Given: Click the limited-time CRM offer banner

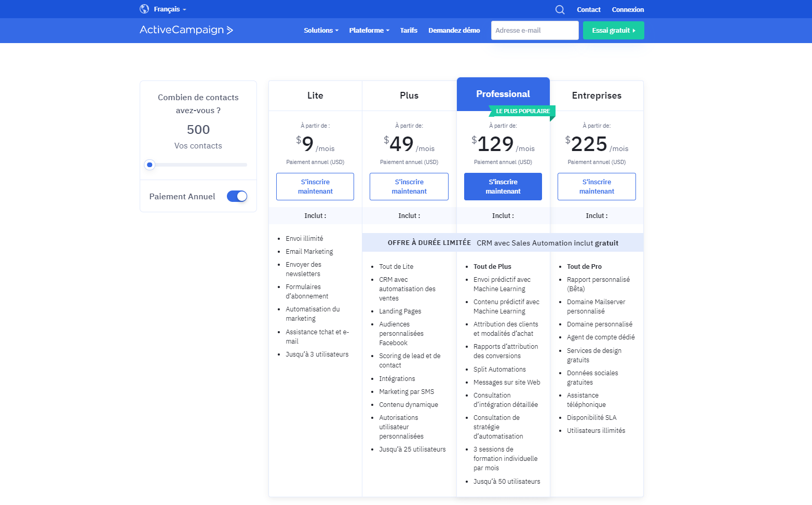Looking at the screenshot, I should click(x=503, y=242).
